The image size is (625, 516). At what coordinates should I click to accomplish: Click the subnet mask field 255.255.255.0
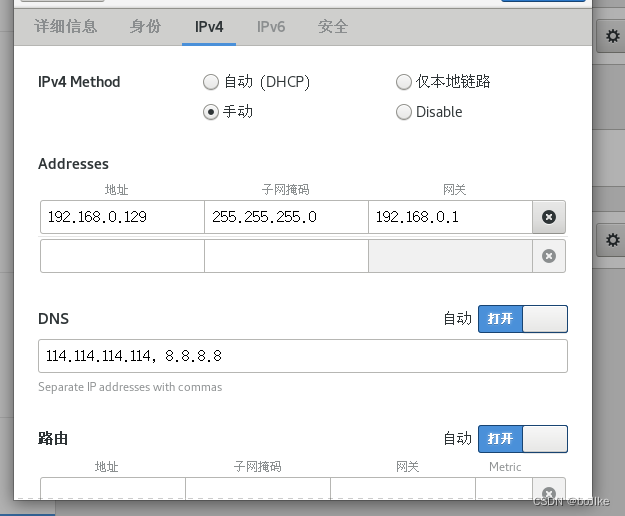click(286, 217)
